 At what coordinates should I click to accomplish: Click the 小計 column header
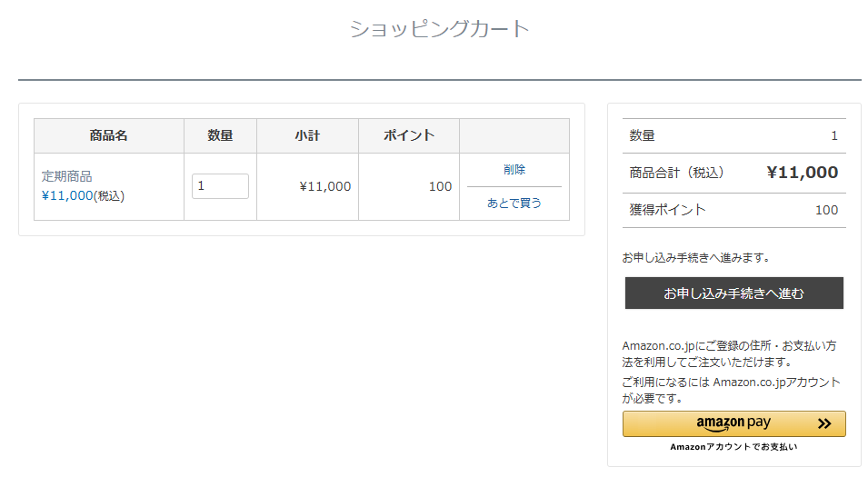[308, 135]
